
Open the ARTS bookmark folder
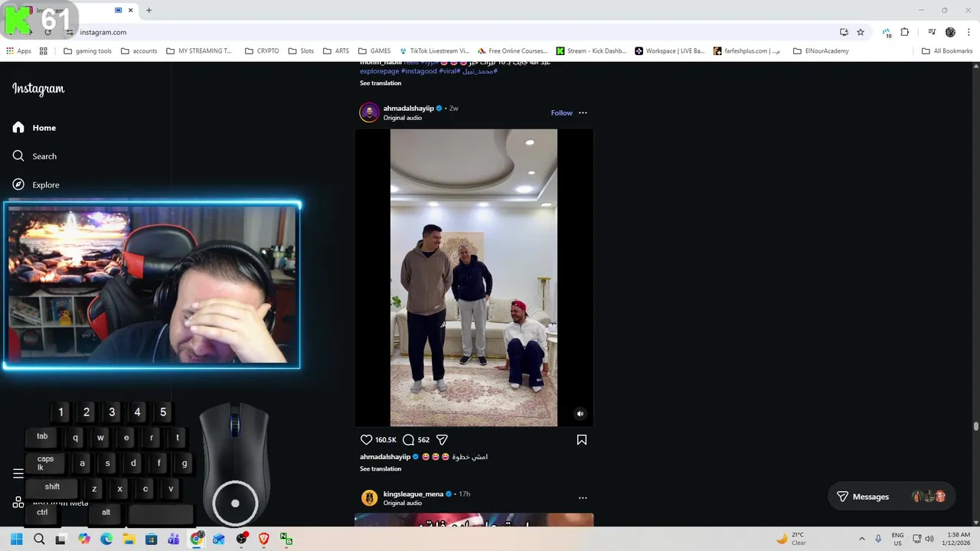[336, 51]
